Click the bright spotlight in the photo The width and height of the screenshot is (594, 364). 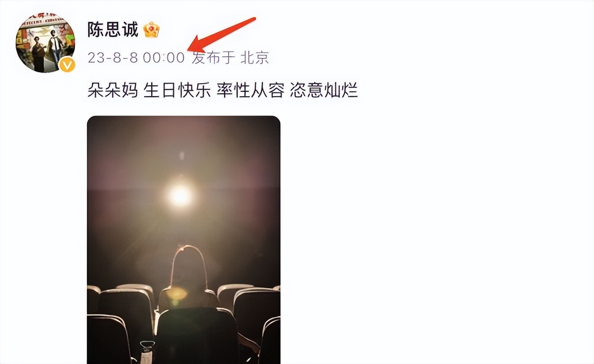(180, 195)
